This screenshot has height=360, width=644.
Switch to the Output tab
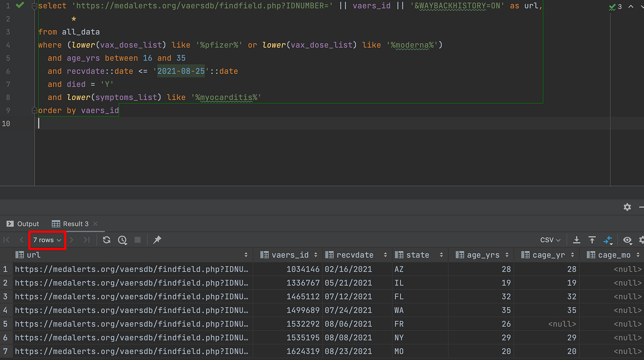tap(23, 224)
